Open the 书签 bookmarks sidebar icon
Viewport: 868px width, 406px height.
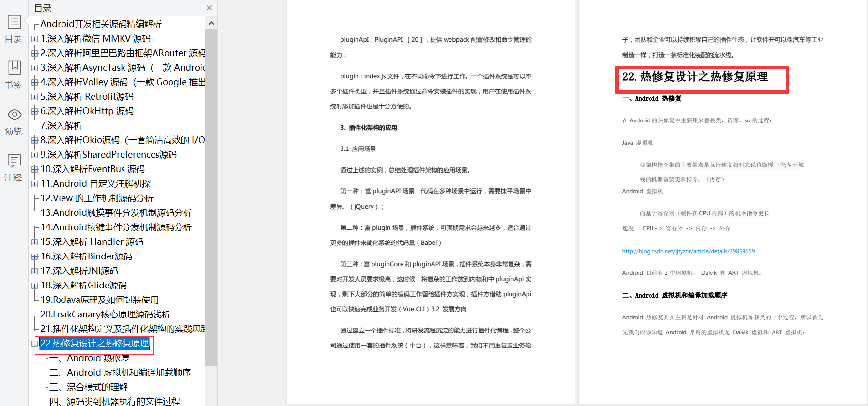coord(14,67)
